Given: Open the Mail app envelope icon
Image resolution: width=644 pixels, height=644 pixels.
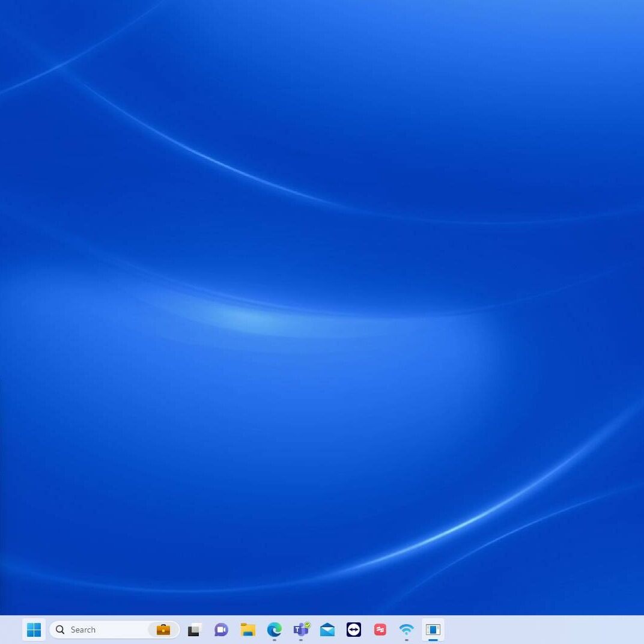Looking at the screenshot, I should coord(327,630).
